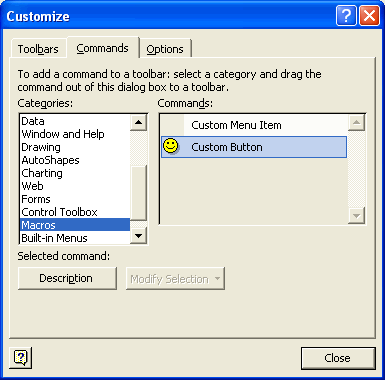Click the Categories list scroll down arrow
This screenshot has height=380, width=385.
coord(138,236)
